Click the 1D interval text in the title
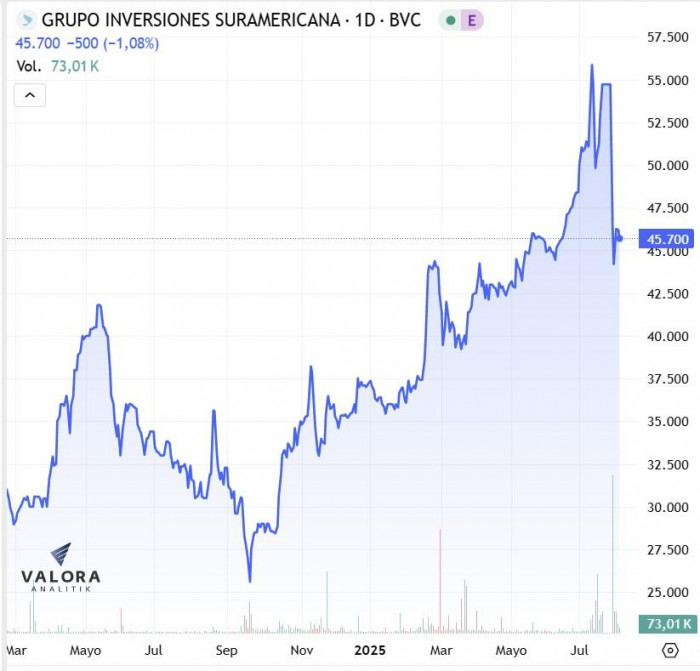700x671 pixels. (365, 20)
